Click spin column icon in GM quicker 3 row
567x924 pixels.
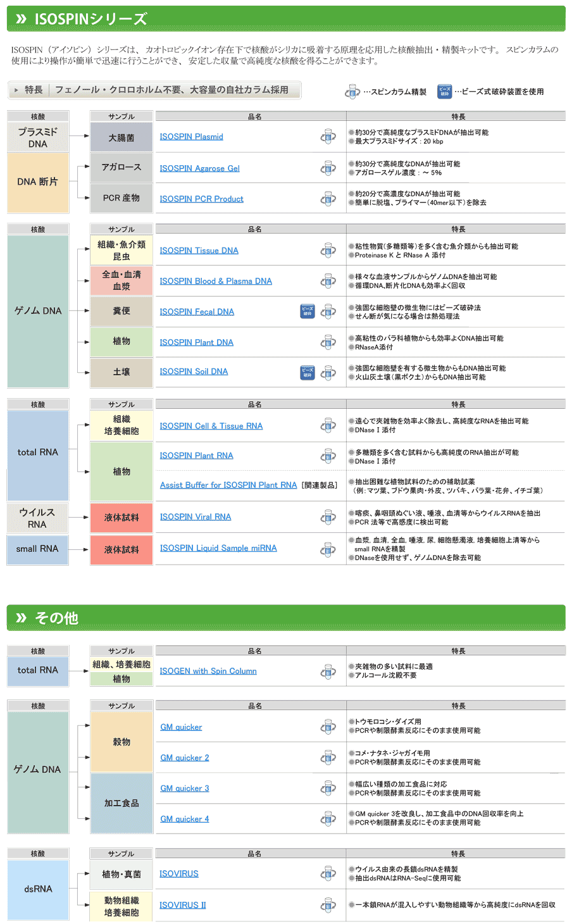pyautogui.click(x=328, y=788)
